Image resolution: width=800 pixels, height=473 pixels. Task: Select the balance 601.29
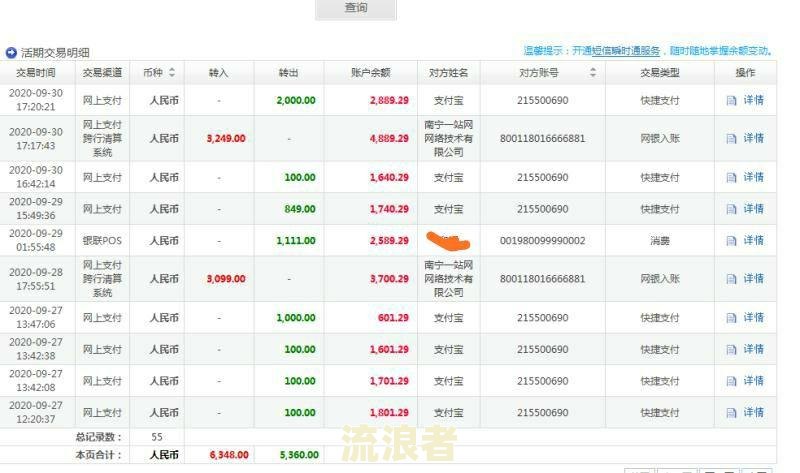(x=393, y=317)
